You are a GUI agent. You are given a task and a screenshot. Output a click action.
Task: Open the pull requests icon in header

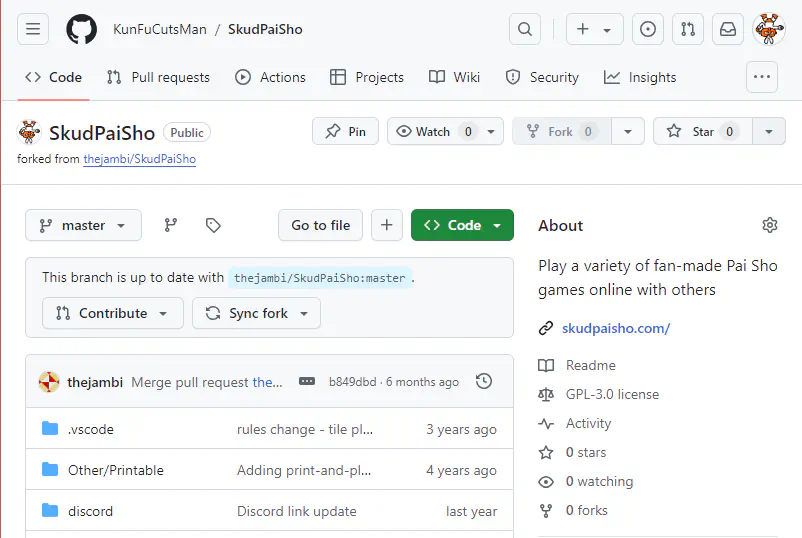coord(688,29)
